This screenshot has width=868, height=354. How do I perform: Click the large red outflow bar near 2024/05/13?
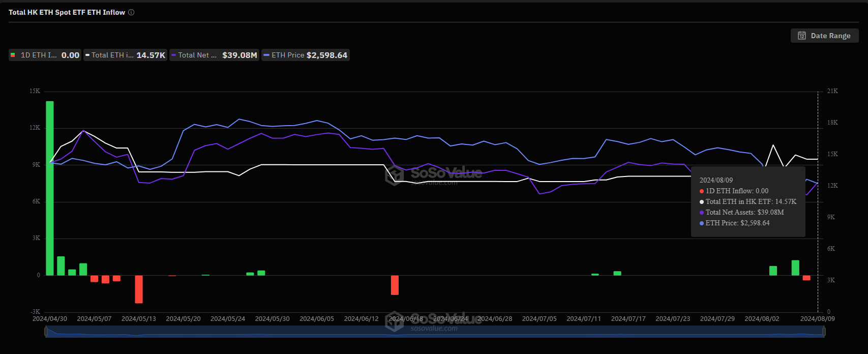point(139,289)
